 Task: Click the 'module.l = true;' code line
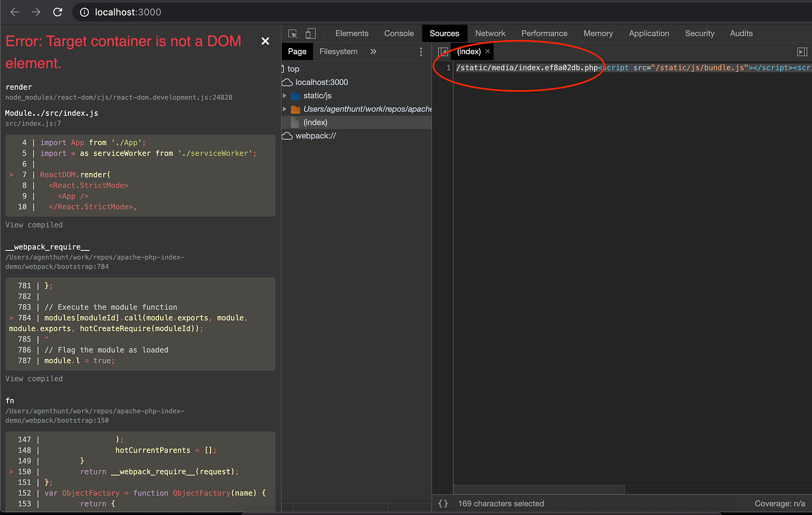tap(79, 361)
